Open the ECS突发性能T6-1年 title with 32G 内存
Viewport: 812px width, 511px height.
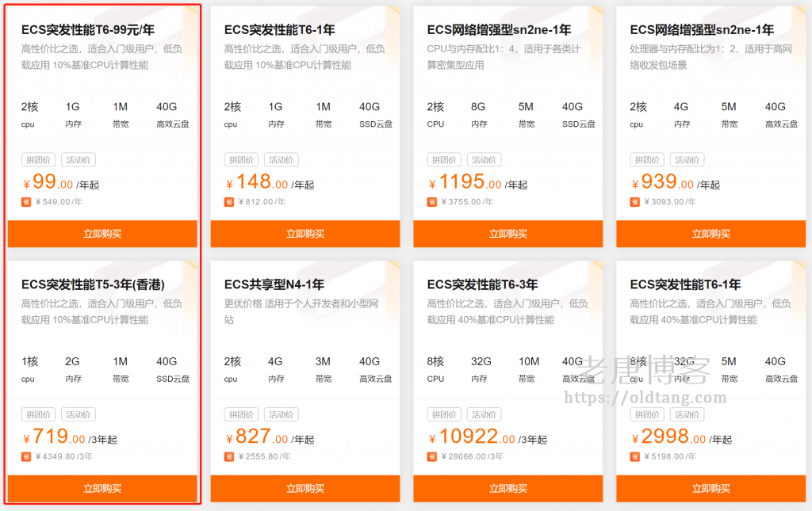(686, 284)
